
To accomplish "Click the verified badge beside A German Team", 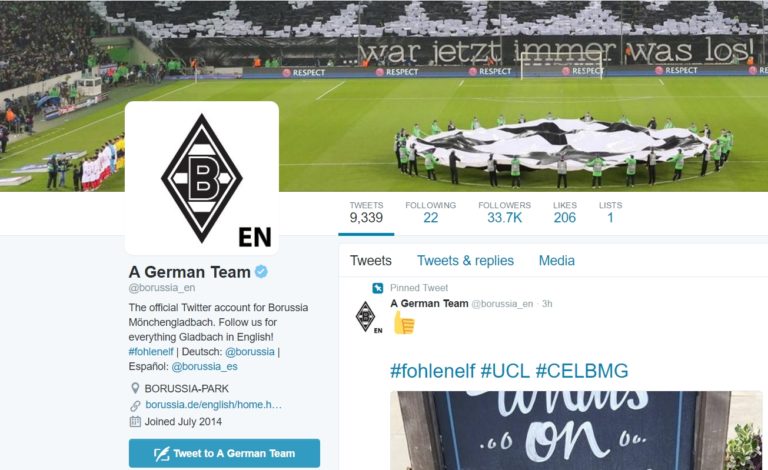I will pyautogui.click(x=262, y=271).
